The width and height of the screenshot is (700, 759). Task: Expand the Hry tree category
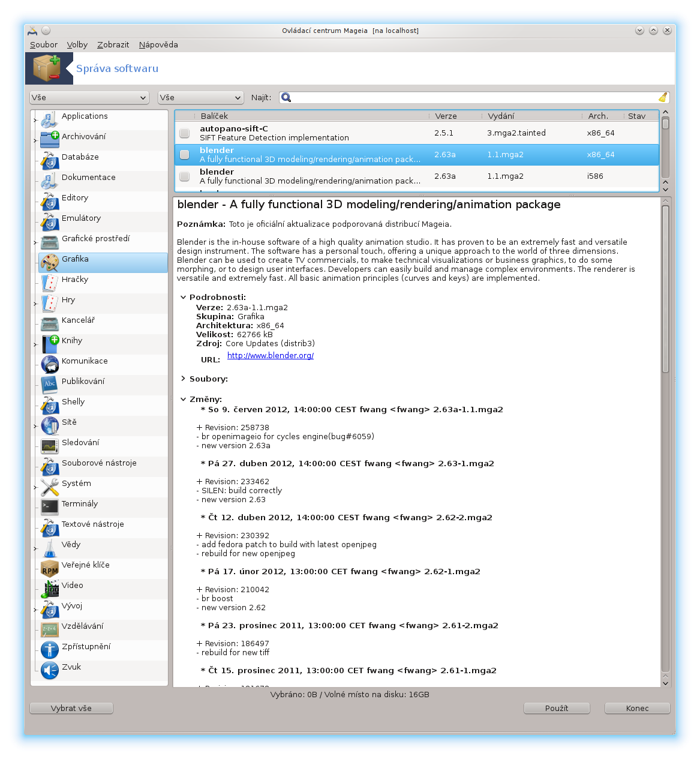pyautogui.click(x=35, y=304)
